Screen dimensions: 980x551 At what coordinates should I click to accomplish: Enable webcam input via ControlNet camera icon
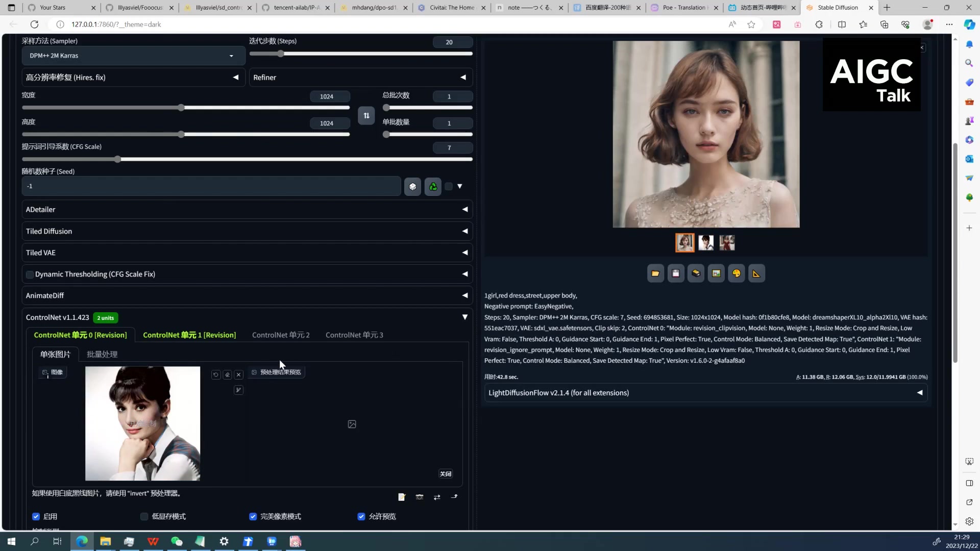point(420,497)
